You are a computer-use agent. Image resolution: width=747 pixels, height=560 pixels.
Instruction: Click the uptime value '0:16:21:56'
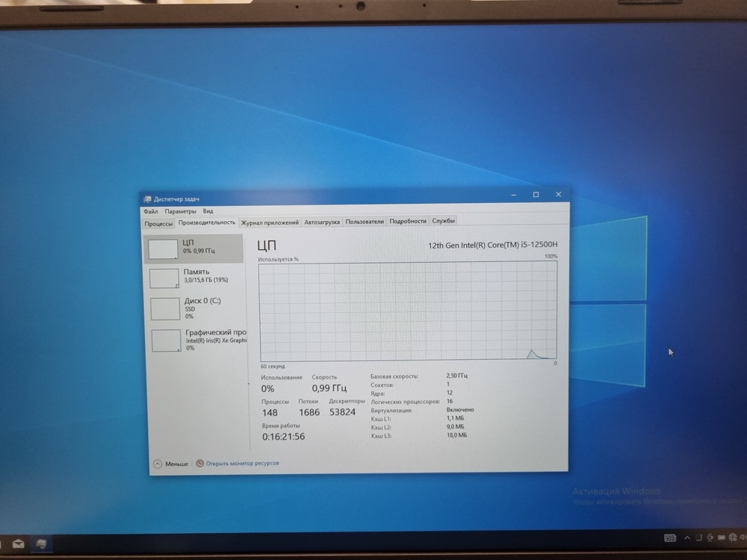[x=283, y=437]
